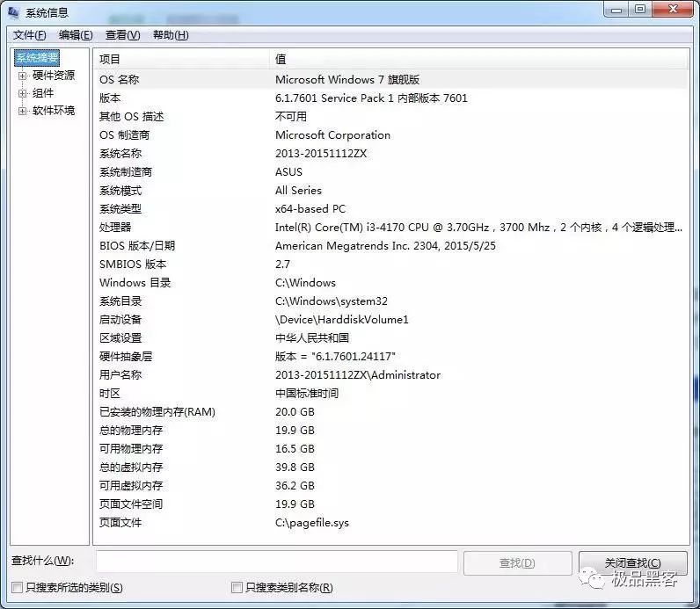Viewport: 700px width, 609px height.
Task: Click the American Megatrends BIOS value
Action: pyautogui.click(x=385, y=246)
